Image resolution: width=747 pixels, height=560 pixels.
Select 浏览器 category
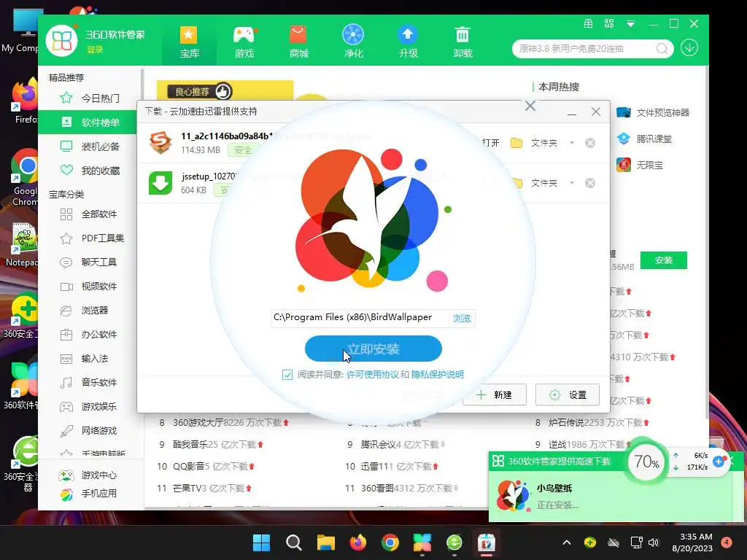(90, 310)
